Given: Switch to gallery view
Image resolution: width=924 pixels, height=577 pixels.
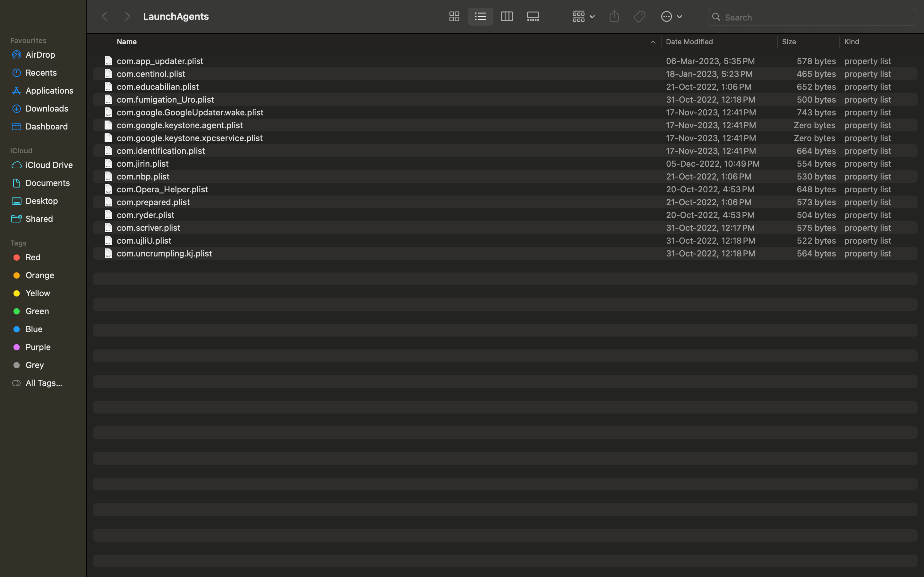Looking at the screenshot, I should tap(533, 16).
